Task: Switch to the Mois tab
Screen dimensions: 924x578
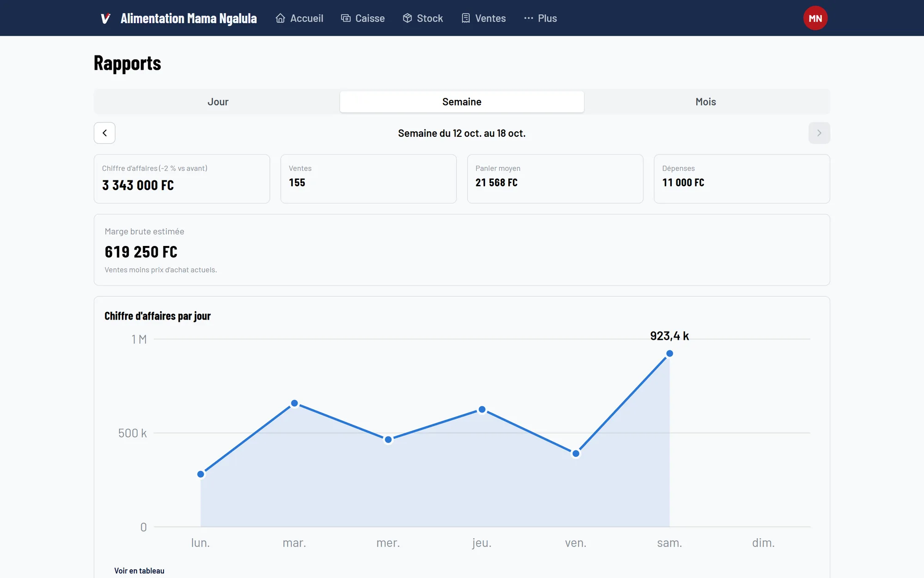Action: click(706, 102)
